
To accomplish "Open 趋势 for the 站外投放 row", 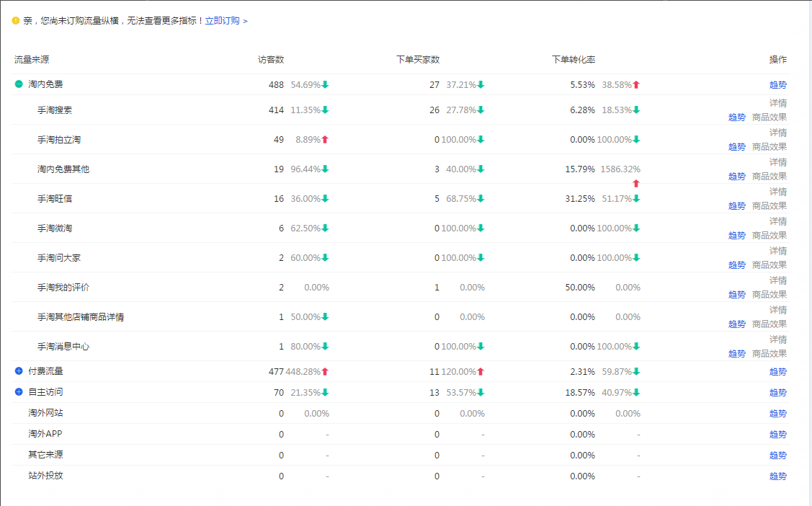I will tap(778, 476).
